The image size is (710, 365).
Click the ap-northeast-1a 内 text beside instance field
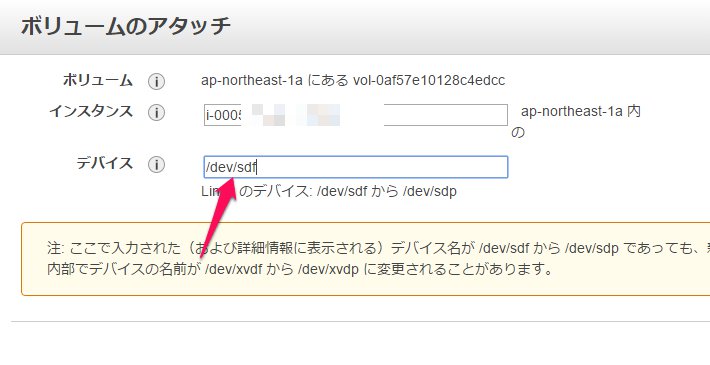[x=581, y=111]
